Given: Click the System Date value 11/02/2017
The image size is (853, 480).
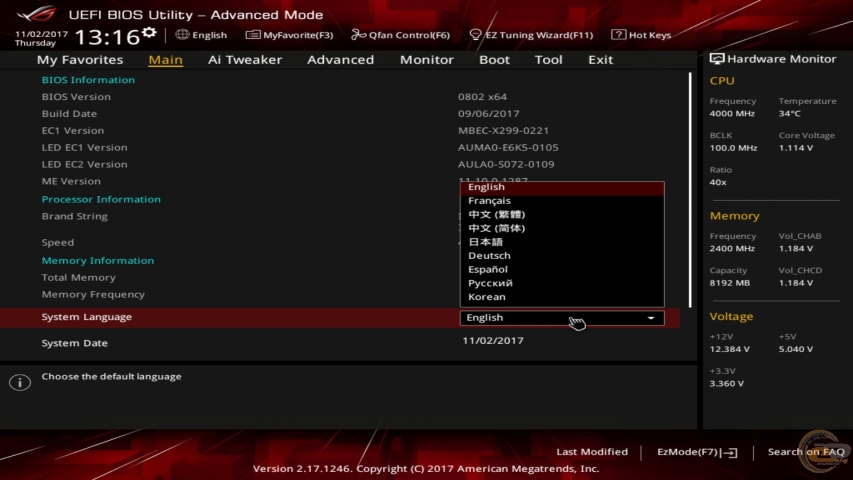Looking at the screenshot, I should point(493,341).
